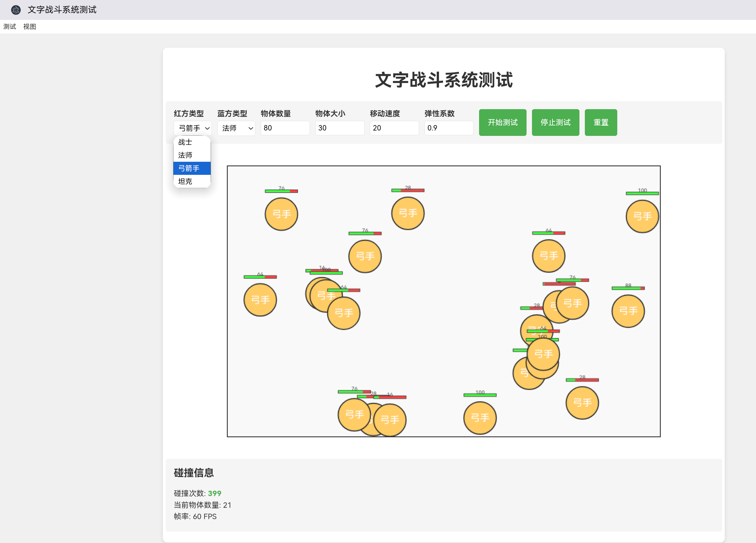This screenshot has width=756, height=543.
Task: Open the 蓝方类型 dropdown
Action: [236, 128]
